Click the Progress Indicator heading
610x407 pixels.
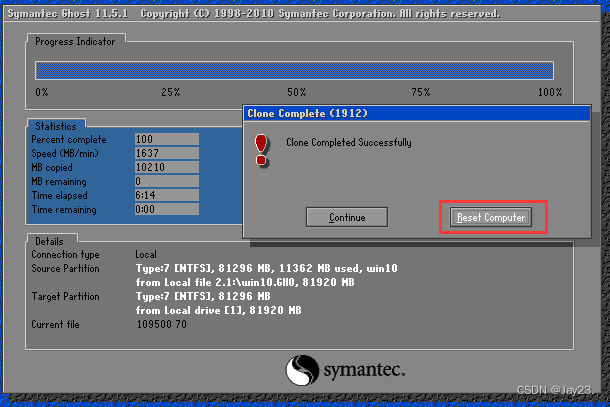(75, 42)
